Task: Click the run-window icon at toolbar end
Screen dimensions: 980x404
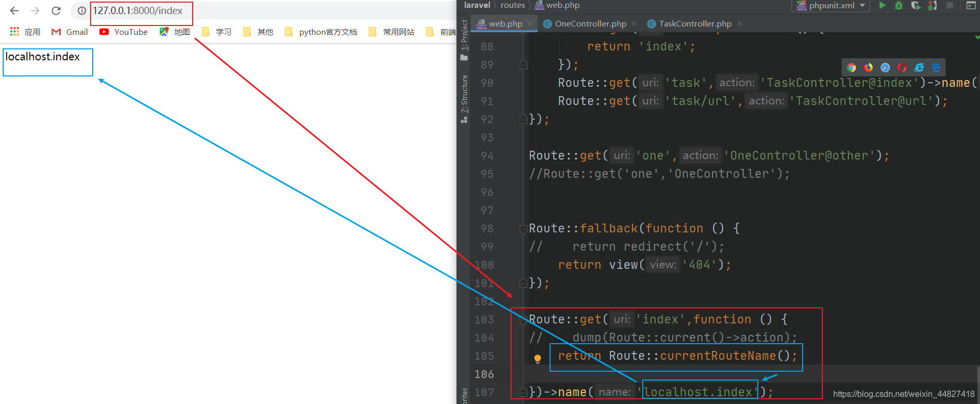Action: (971, 5)
